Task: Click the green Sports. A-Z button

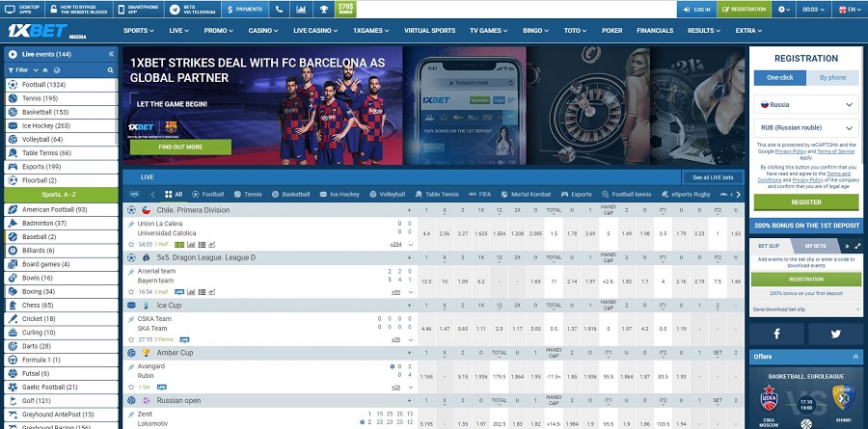Action: click(x=61, y=195)
